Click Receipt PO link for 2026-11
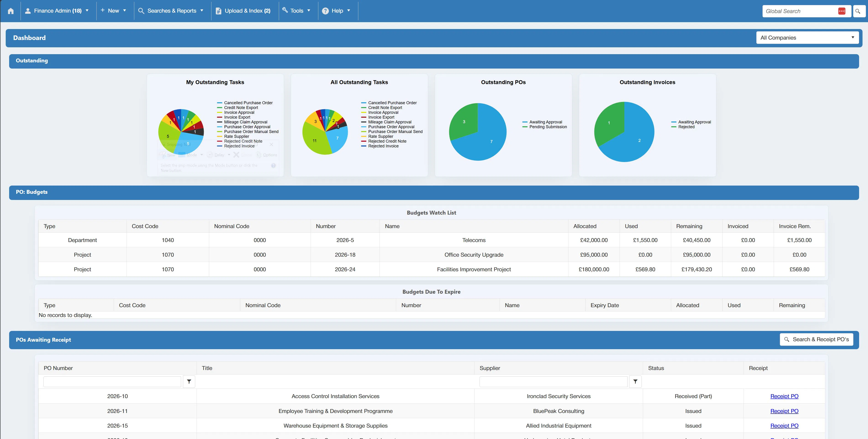This screenshot has height=439, width=868. [784, 411]
